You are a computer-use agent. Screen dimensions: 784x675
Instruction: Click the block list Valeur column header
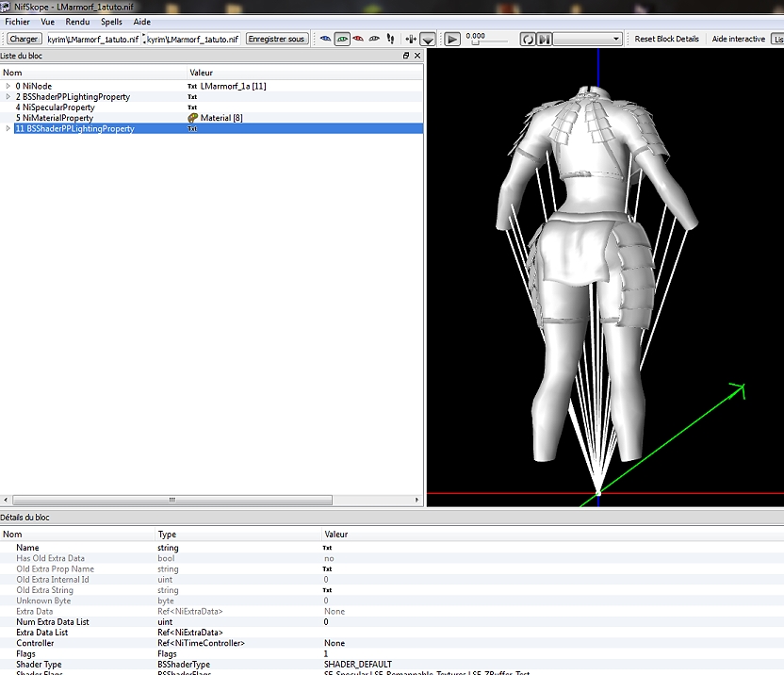click(305, 73)
